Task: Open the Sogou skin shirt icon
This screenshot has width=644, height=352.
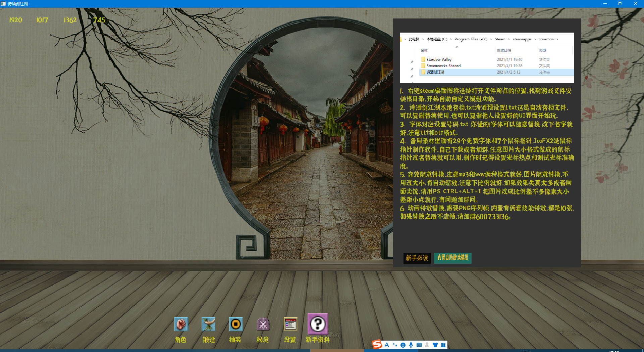Action: pos(435,345)
